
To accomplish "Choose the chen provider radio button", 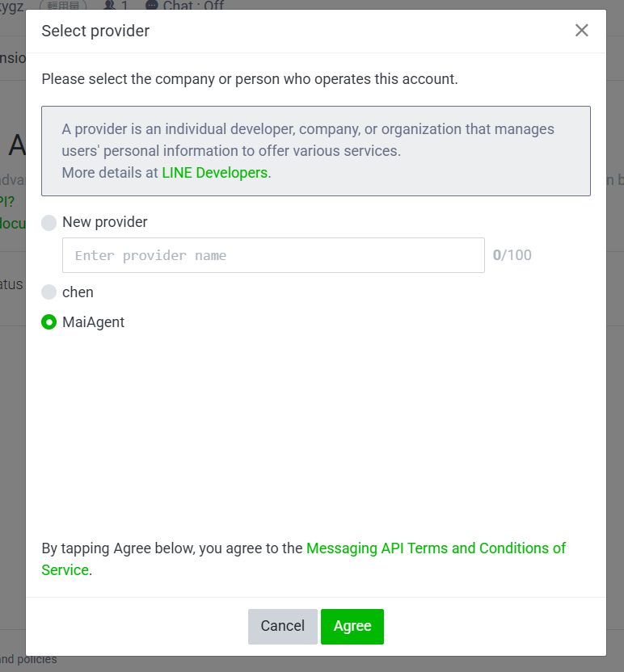I will pos(49,292).
